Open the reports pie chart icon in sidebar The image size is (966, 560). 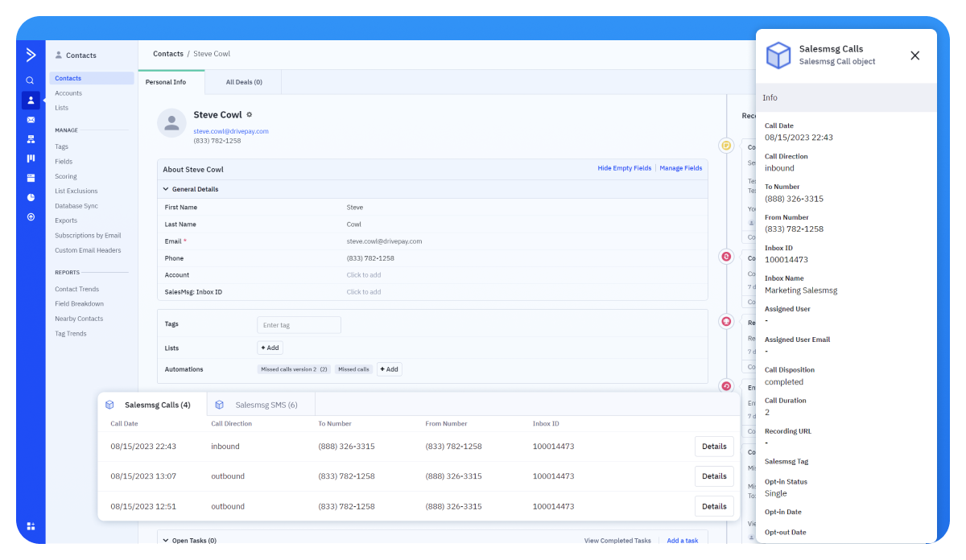click(30, 196)
